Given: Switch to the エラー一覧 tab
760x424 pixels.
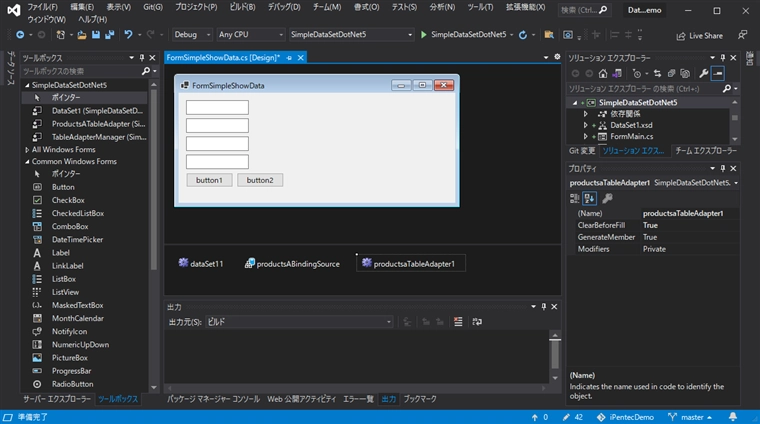Looking at the screenshot, I should (x=357, y=399).
